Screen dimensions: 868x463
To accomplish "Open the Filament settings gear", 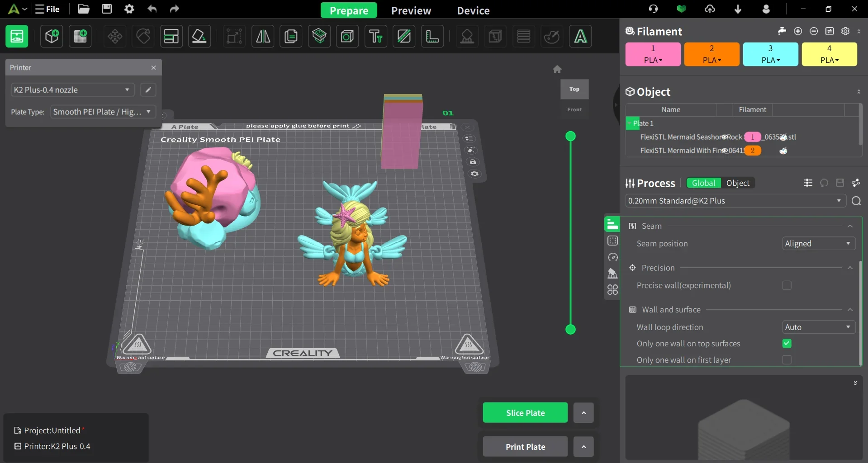I will click(845, 31).
